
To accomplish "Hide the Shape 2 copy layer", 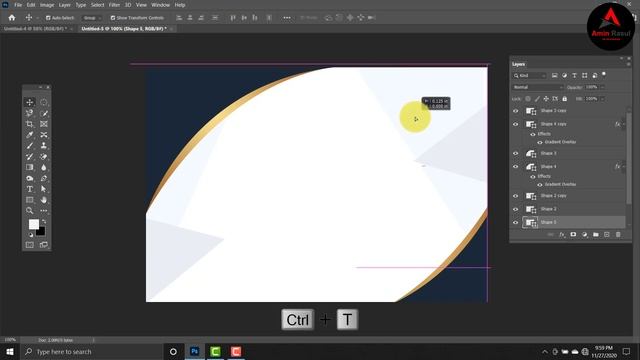I will pyautogui.click(x=516, y=196).
